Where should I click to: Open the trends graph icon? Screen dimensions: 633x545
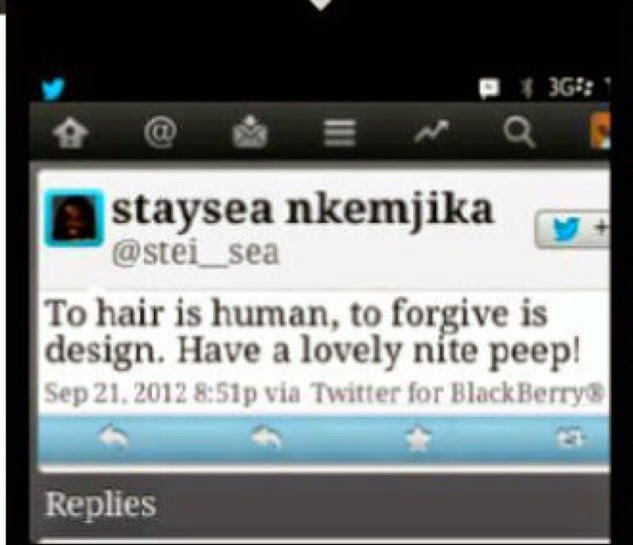click(x=432, y=132)
